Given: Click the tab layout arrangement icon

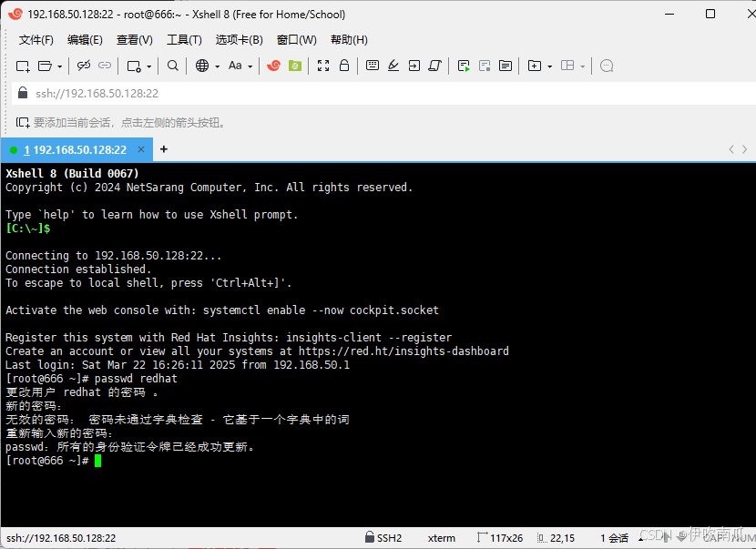Looking at the screenshot, I should pos(567,66).
